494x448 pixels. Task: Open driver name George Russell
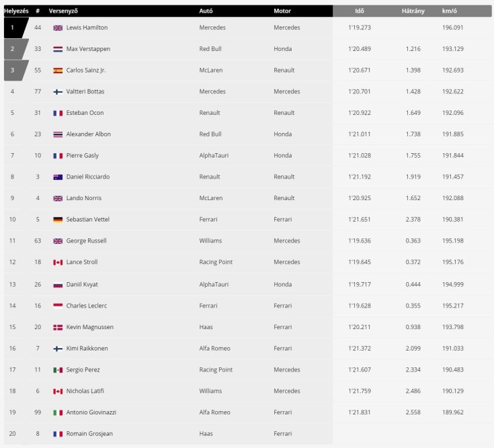tap(86, 241)
